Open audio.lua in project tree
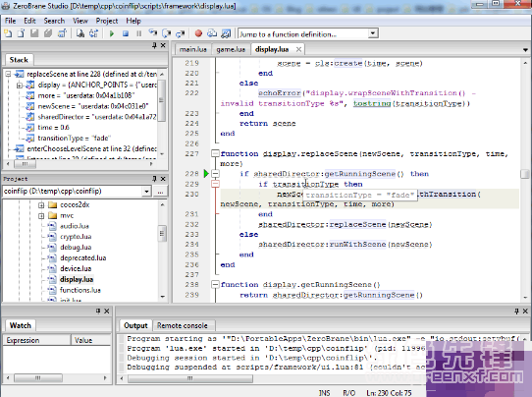This screenshot has height=397, width=532. point(75,226)
